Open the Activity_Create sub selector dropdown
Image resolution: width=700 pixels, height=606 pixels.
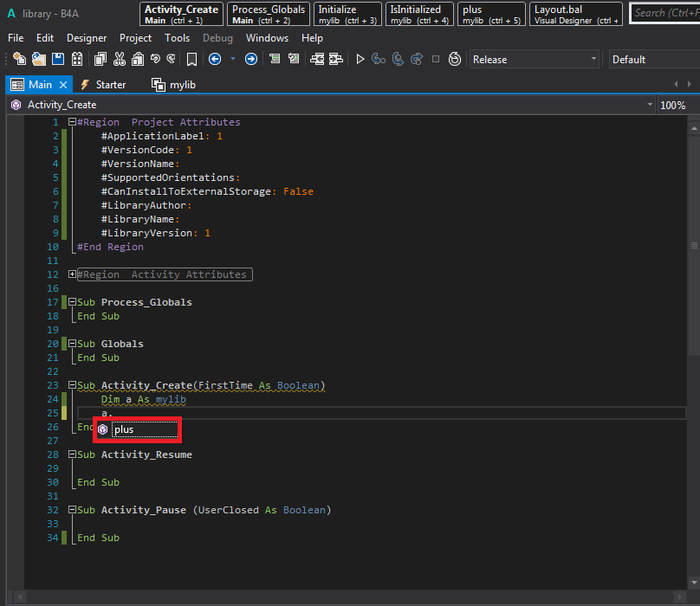pos(650,105)
